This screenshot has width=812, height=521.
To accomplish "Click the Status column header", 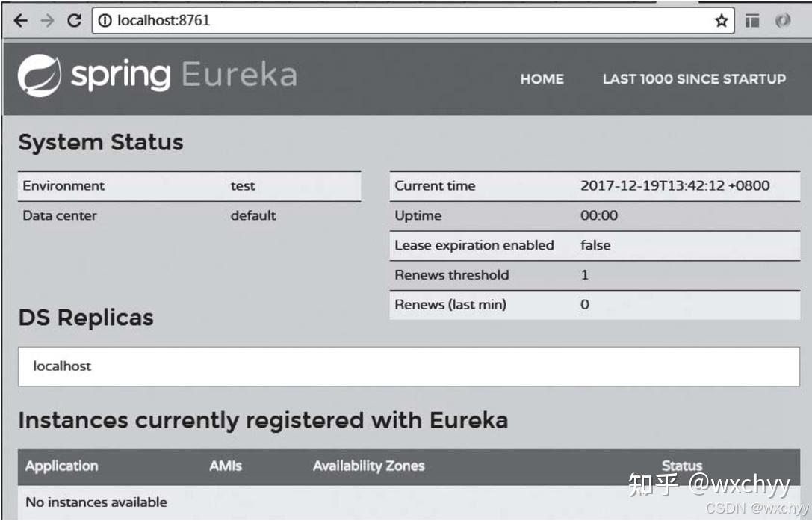I will (x=681, y=466).
